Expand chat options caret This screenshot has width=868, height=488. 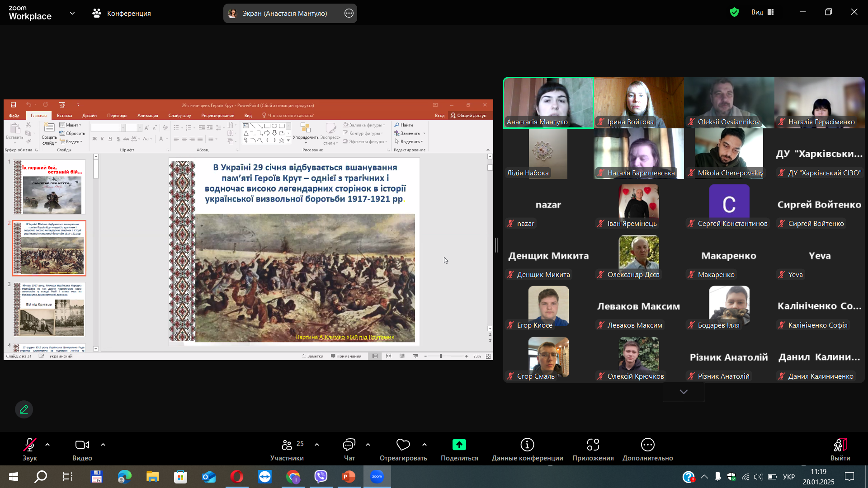368,445
